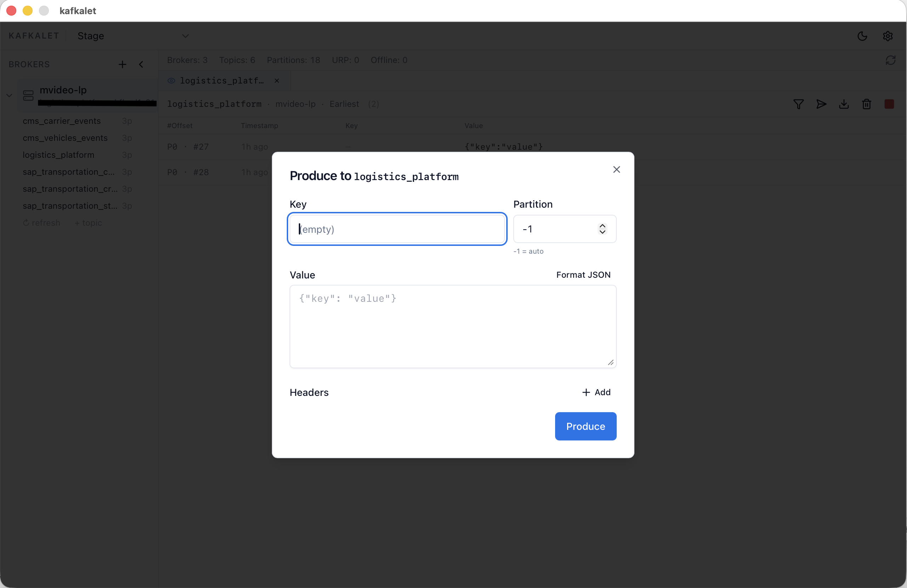Open the settings gear

(888, 36)
